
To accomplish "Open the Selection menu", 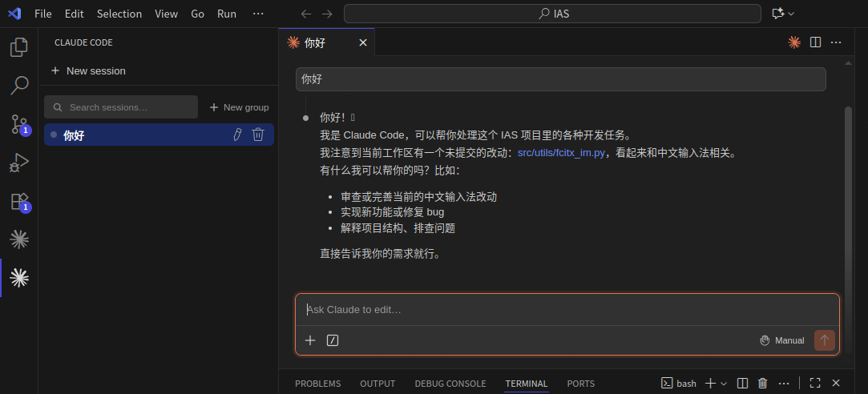I will click(119, 14).
